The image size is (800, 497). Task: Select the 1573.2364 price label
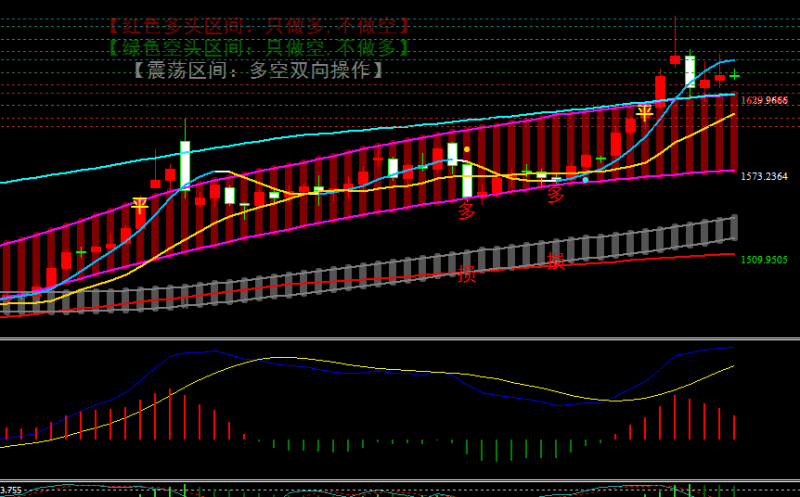[764, 176]
